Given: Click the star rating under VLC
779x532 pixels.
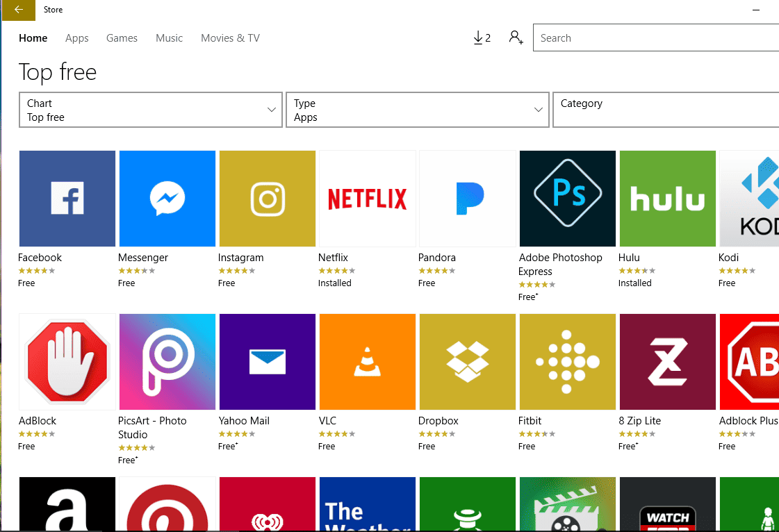Looking at the screenshot, I should click(337, 434).
